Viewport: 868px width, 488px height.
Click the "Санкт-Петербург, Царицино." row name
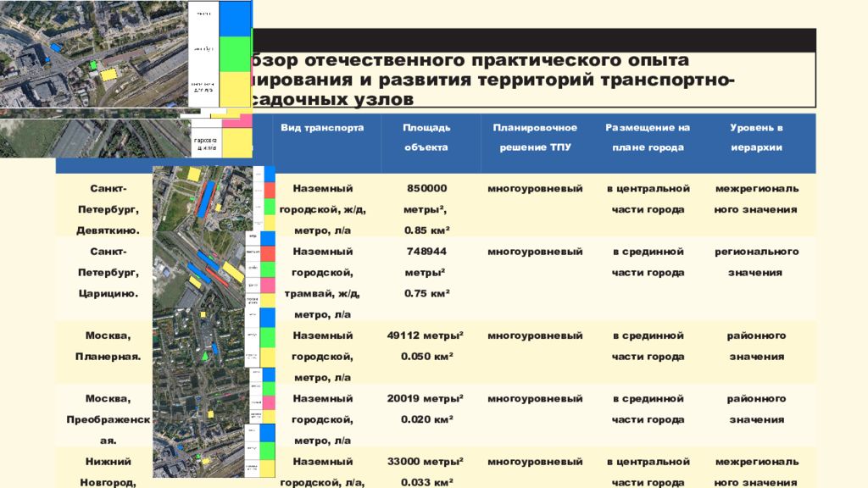108,272
